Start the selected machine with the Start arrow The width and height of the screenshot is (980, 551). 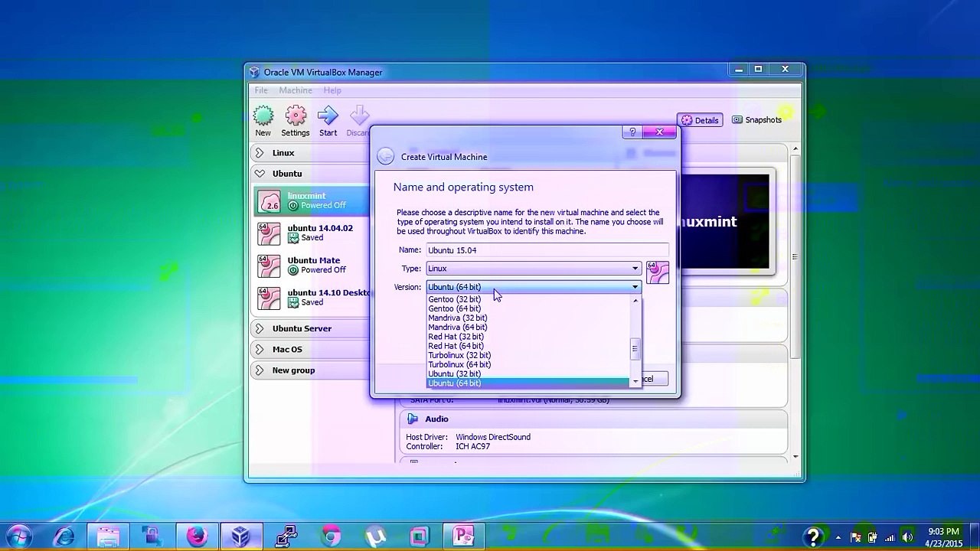point(328,116)
